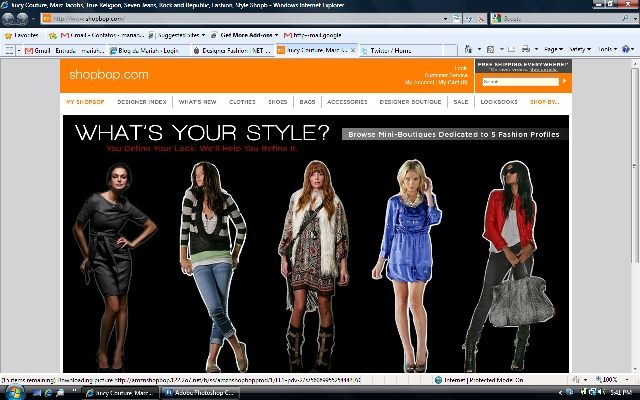This screenshot has width=640, height=400.
Task: Click the Help icon in the command bar
Action: tap(626, 49)
